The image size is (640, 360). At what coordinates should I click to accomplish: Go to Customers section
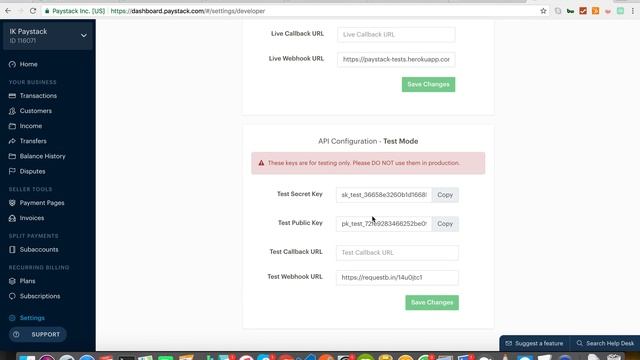36,111
